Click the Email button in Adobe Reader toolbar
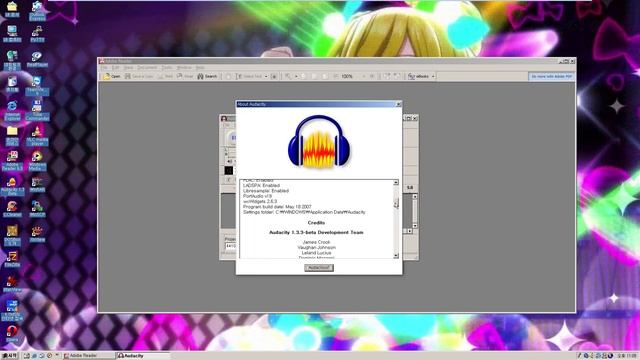This screenshot has height=360, width=640. [185, 76]
